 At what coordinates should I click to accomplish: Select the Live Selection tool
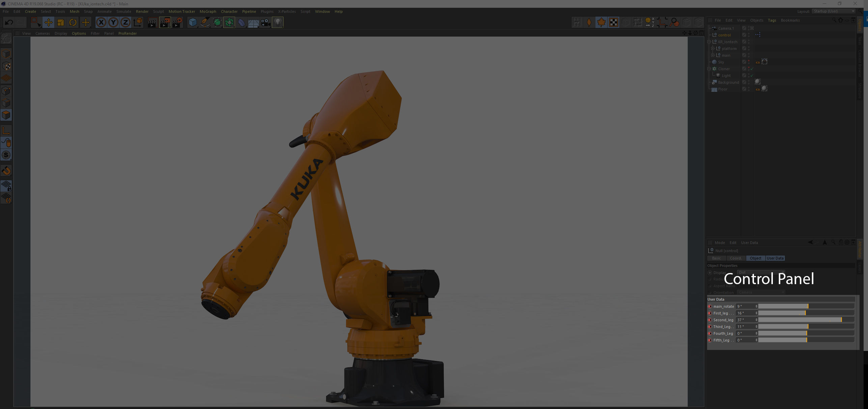pyautogui.click(x=36, y=23)
